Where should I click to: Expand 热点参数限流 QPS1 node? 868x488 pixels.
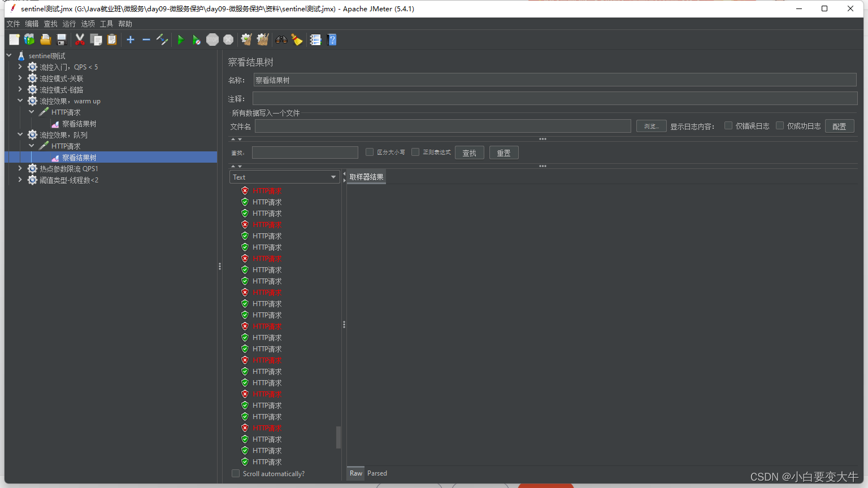[20, 168]
